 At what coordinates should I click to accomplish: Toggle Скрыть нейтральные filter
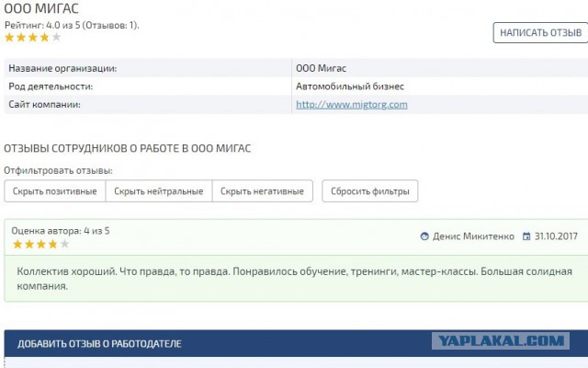coord(159,191)
